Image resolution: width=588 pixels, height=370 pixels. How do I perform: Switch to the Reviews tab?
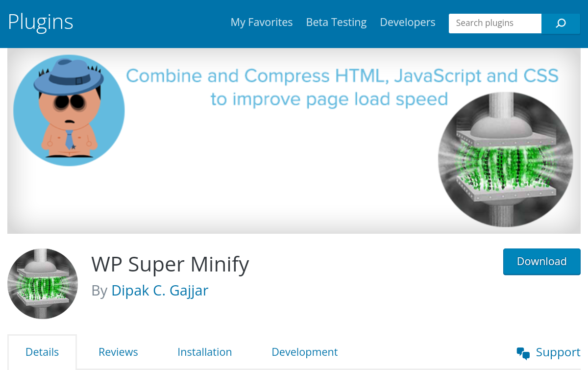click(x=118, y=352)
